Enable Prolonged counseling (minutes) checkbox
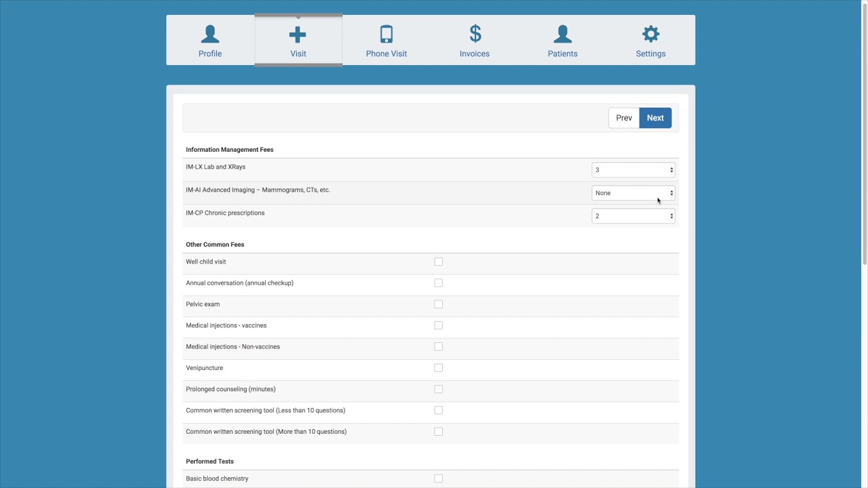 439,389
